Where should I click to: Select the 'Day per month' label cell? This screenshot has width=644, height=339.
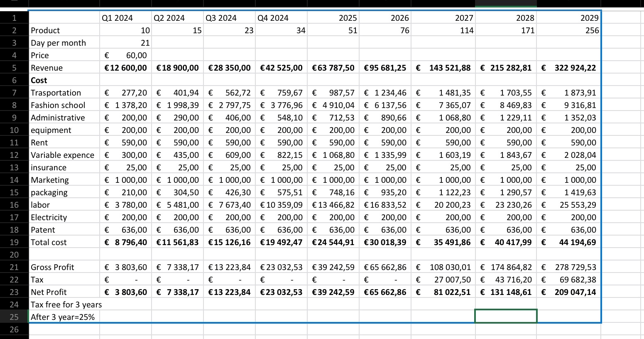(x=58, y=42)
